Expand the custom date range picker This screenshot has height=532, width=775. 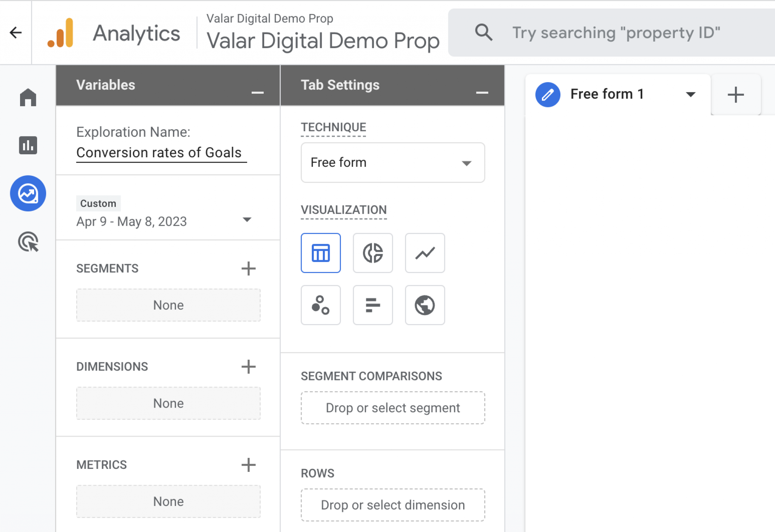[x=247, y=220]
